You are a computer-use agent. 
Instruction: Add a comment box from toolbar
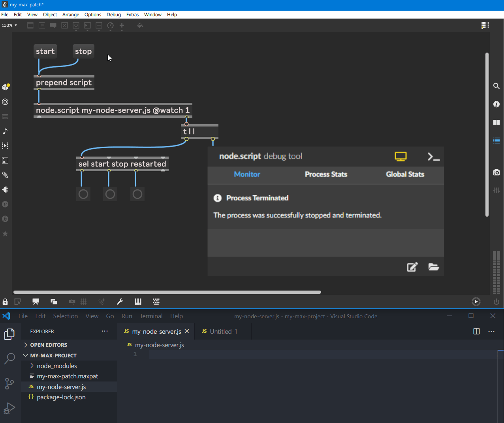(53, 25)
